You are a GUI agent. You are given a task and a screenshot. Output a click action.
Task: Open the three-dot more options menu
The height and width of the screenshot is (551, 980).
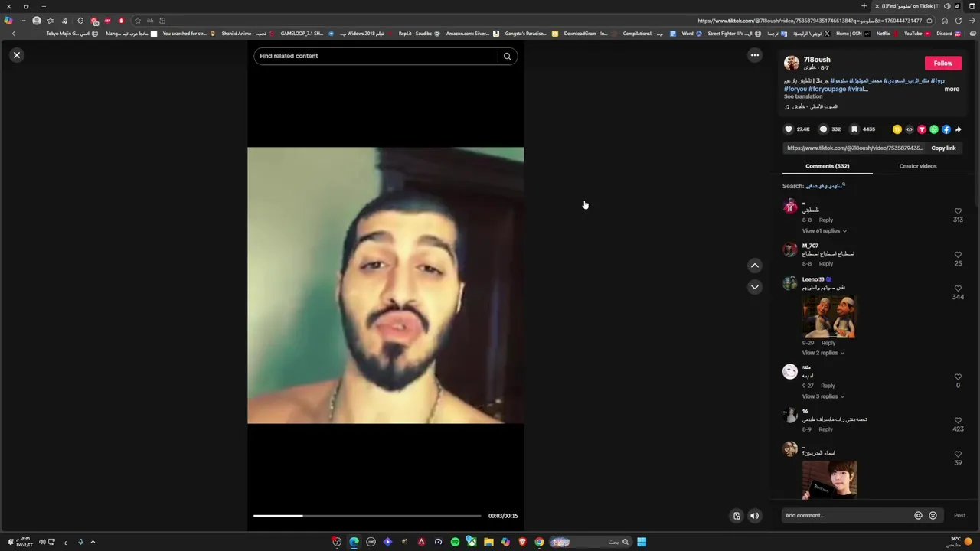pyautogui.click(x=755, y=55)
